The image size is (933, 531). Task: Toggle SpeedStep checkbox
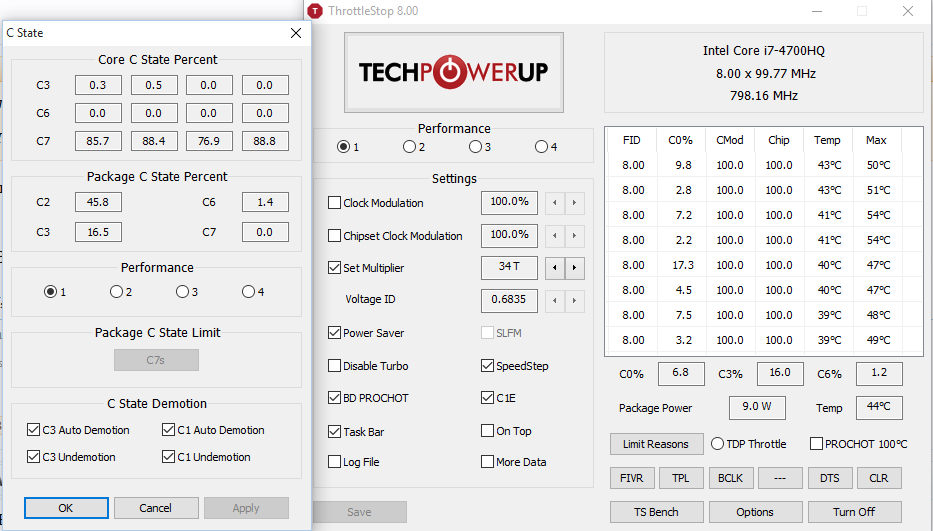tap(487, 366)
